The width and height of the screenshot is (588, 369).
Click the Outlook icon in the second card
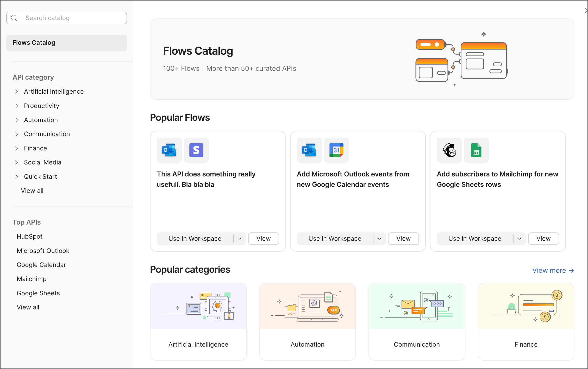(309, 150)
